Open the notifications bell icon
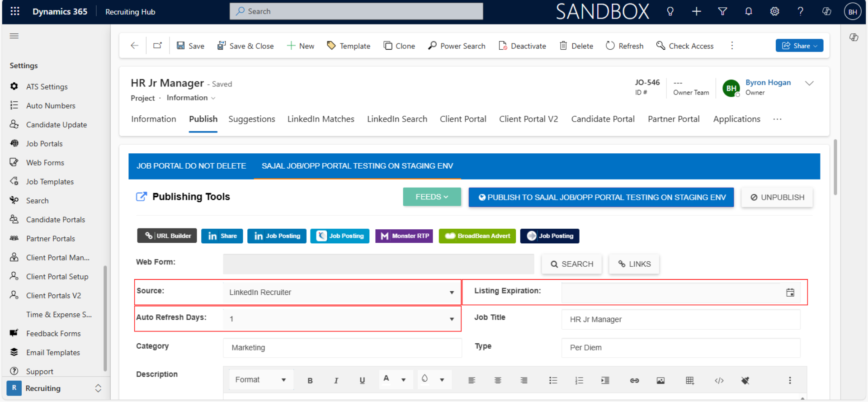Viewport: 868px width, 402px height. [749, 11]
